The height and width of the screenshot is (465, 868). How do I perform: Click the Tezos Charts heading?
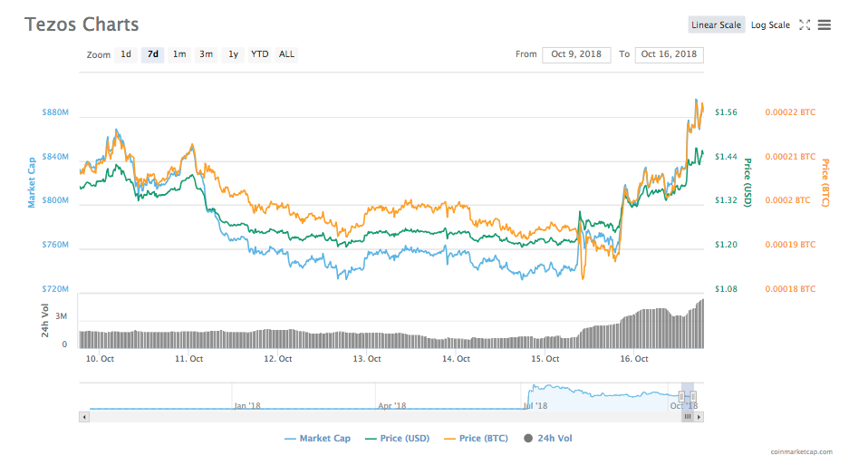pyautogui.click(x=82, y=24)
